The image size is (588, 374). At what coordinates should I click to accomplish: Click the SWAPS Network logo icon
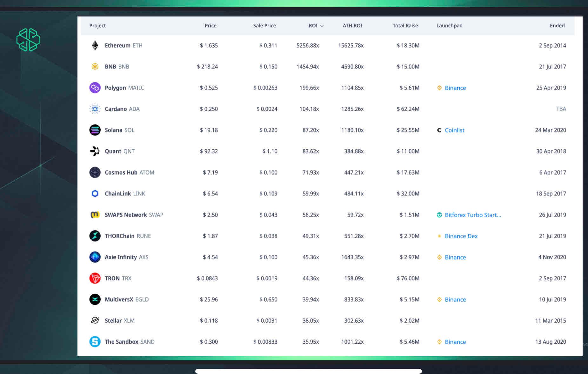[x=95, y=215]
